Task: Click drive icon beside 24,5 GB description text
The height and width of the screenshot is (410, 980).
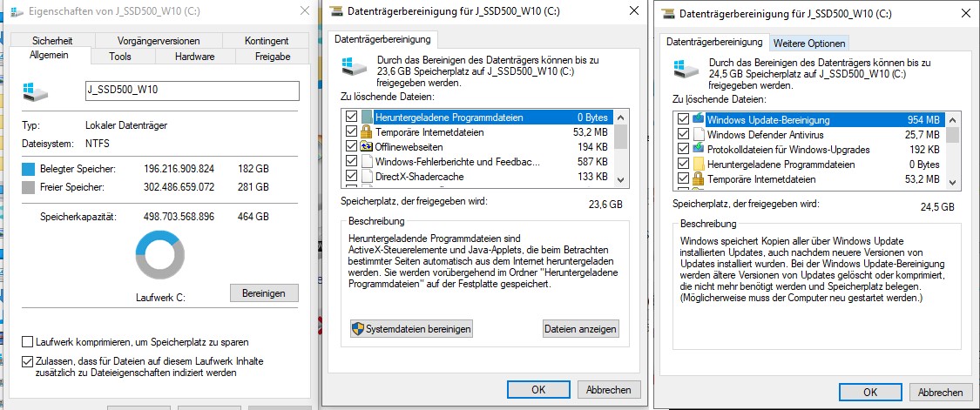Action: [686, 69]
